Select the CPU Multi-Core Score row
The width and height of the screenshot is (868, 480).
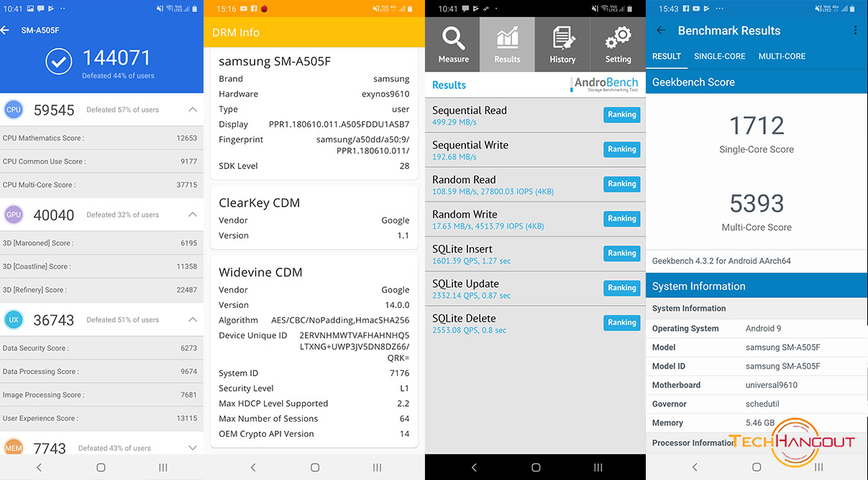(x=101, y=185)
